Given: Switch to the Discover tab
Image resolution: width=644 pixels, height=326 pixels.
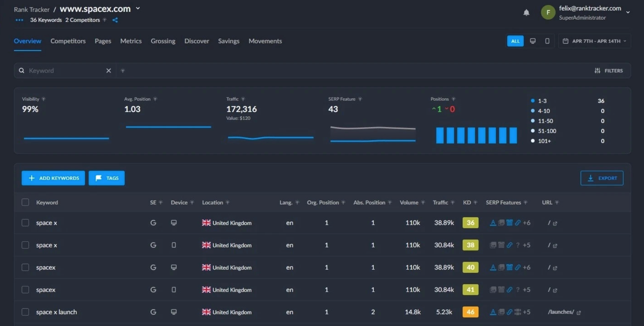Looking at the screenshot, I should coord(196,41).
